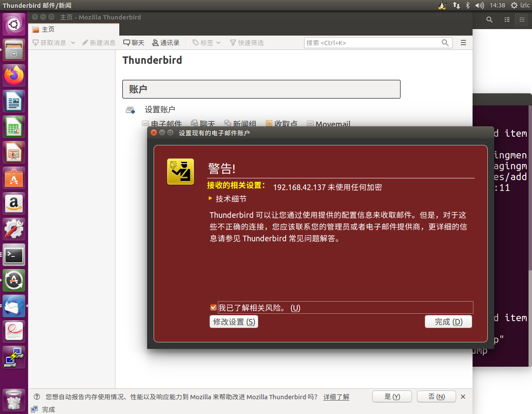Click the Set up account (设置账户) entry

point(160,109)
